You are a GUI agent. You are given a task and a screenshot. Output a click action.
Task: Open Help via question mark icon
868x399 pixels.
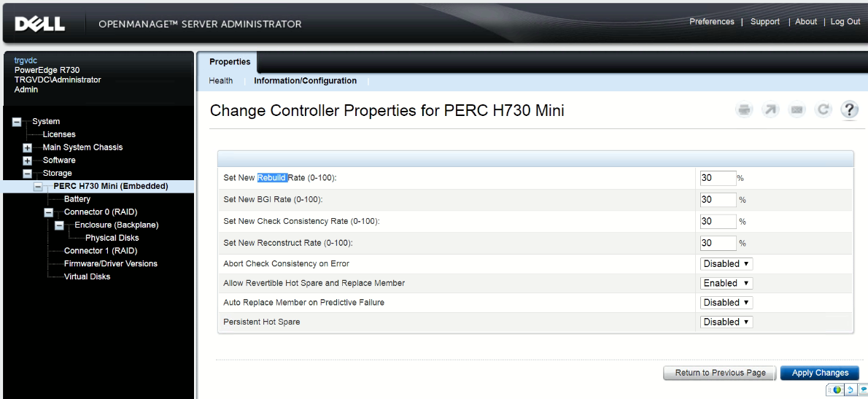coord(849,110)
